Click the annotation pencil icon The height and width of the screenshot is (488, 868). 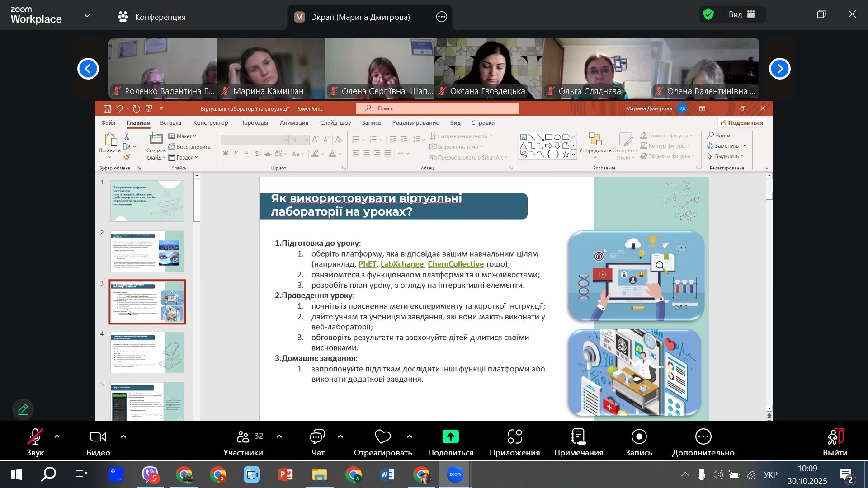pyautogui.click(x=23, y=409)
